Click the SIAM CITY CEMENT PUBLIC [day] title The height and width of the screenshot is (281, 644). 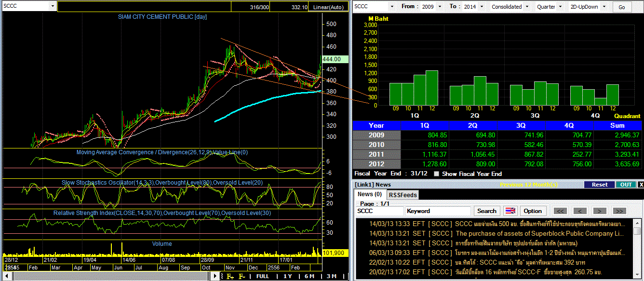tap(162, 17)
